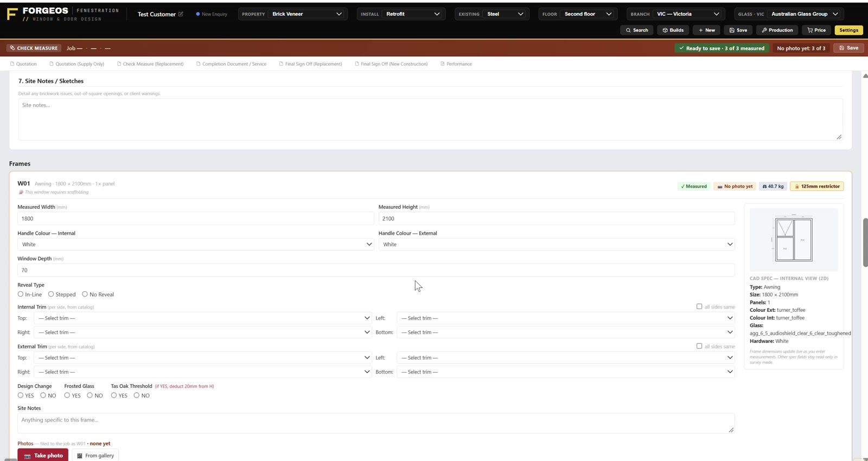The height and width of the screenshot is (461, 868).
Task: Click the No photo yet badge on W01
Action: 735,187
